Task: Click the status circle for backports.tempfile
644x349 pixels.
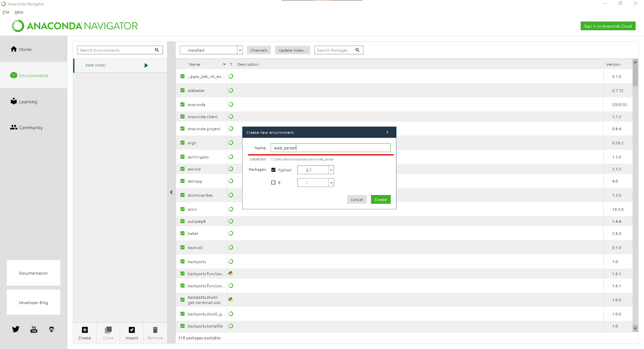Action: [x=231, y=326]
